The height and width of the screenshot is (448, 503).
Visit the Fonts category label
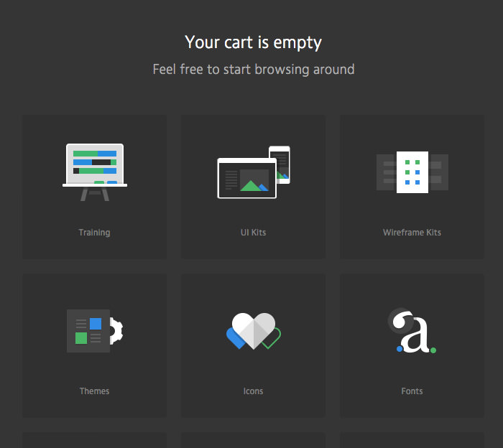[x=412, y=391]
